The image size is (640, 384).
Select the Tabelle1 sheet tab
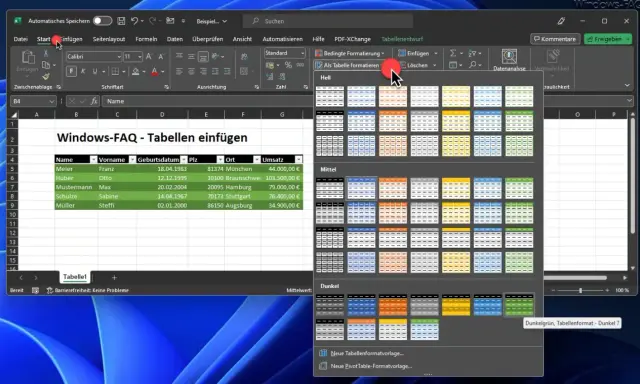click(x=75, y=277)
